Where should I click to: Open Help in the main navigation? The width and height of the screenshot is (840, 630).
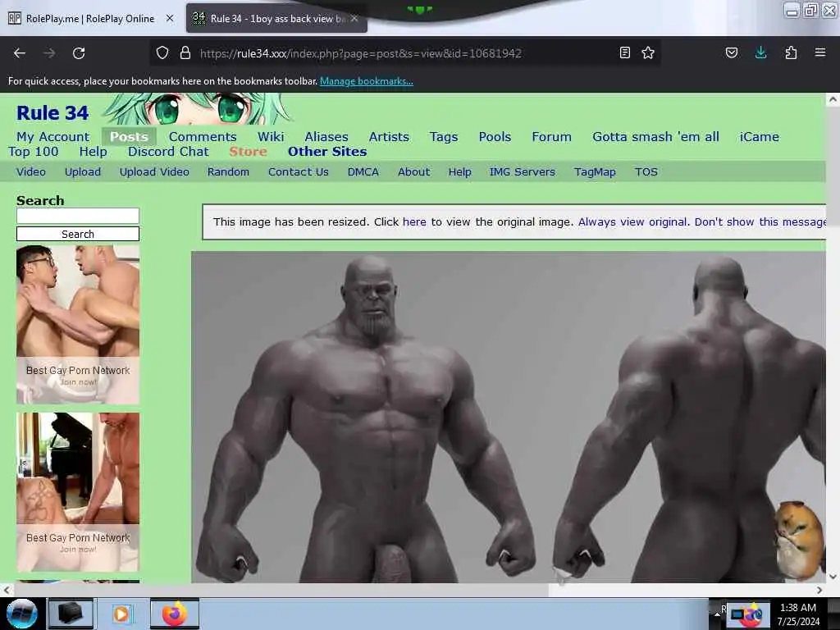(94, 152)
